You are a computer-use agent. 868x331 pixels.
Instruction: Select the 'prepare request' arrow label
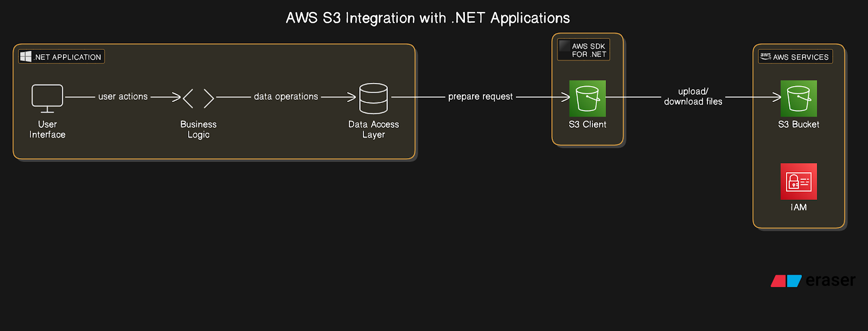coord(480,96)
